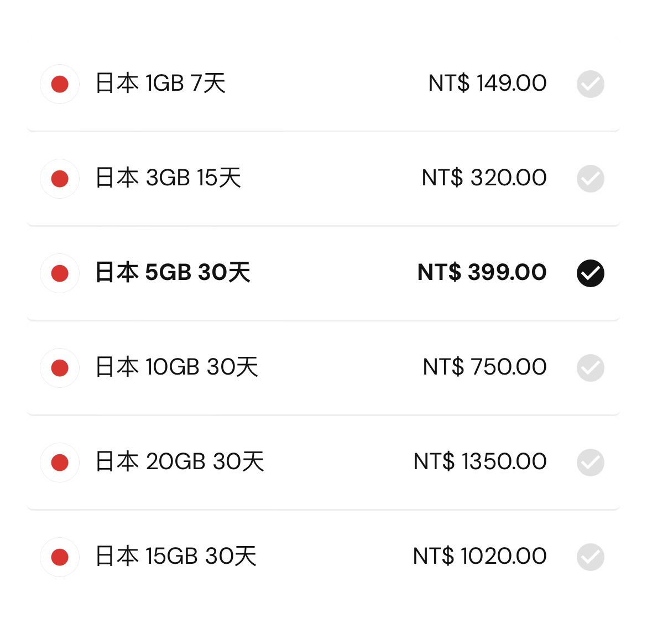Pick the 日本 10GB 30天 plan label
Viewport: 647px width, 644px height.
tap(176, 367)
